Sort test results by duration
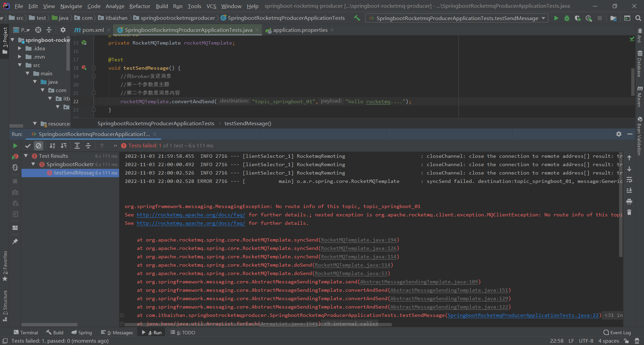This screenshot has height=345, width=644. pos(64,146)
